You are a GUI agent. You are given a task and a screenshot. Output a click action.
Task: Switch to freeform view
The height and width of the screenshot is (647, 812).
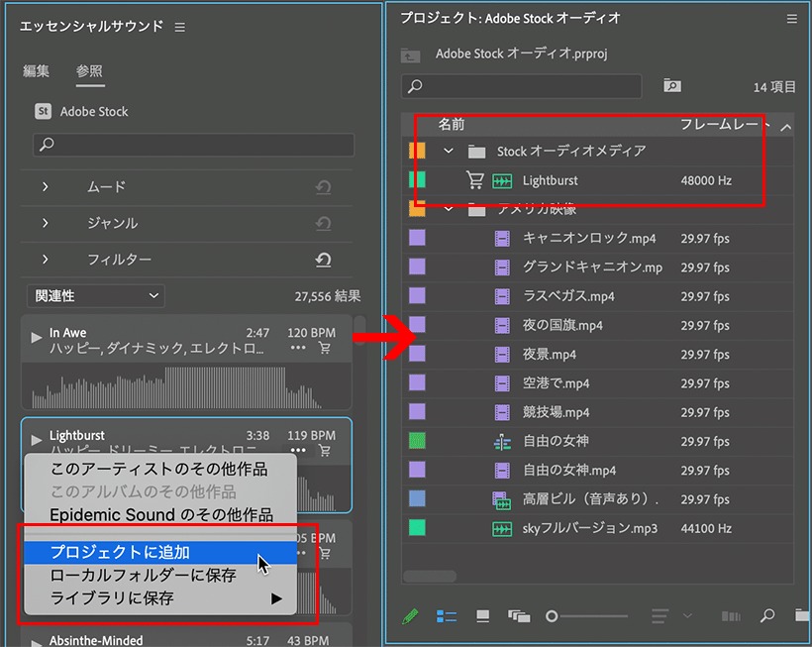coord(519,615)
